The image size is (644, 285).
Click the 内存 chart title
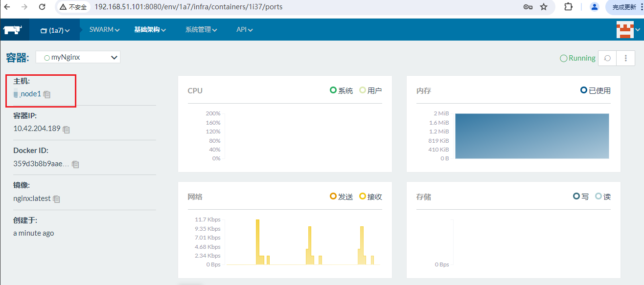pyautogui.click(x=424, y=90)
